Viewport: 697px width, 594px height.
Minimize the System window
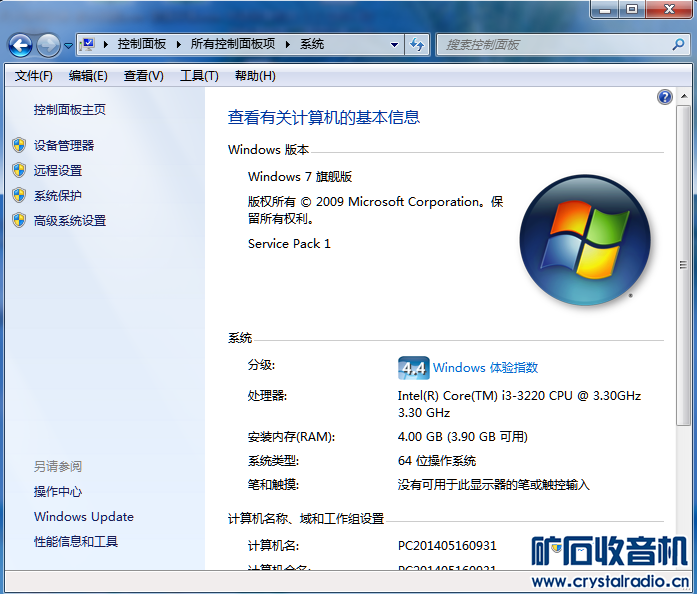pos(605,9)
